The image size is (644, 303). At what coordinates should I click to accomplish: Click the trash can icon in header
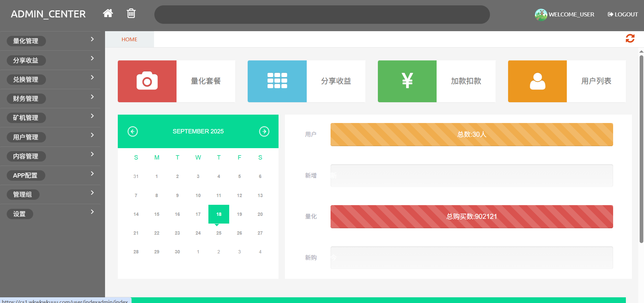coord(131,13)
